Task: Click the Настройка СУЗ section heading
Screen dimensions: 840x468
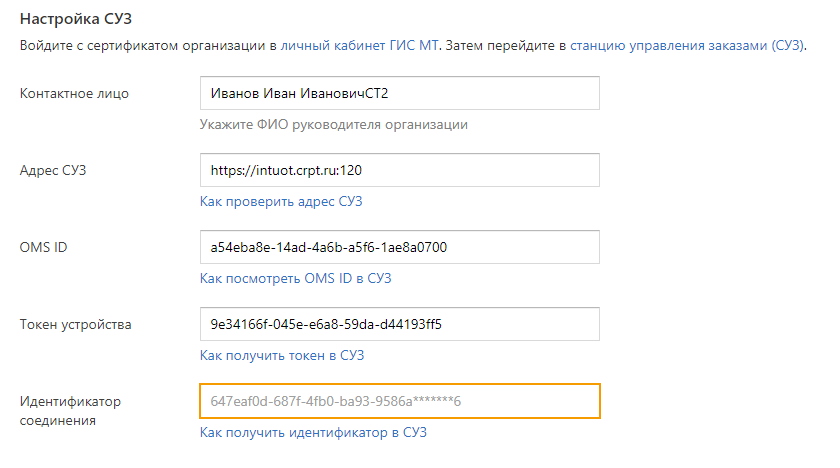Action: pos(76,17)
